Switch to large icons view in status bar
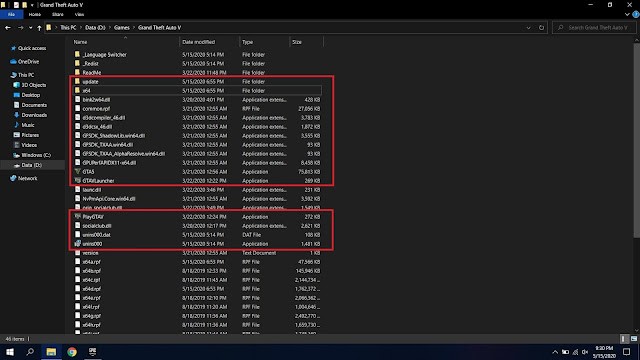 click(x=634, y=339)
